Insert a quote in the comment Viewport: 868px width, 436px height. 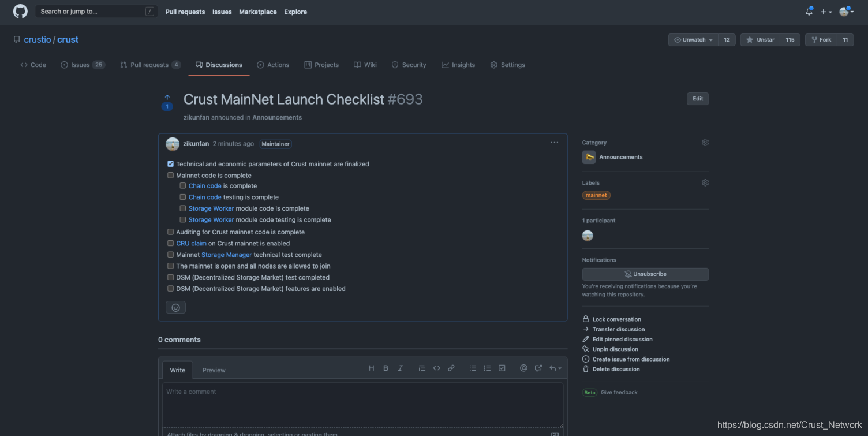click(x=422, y=368)
